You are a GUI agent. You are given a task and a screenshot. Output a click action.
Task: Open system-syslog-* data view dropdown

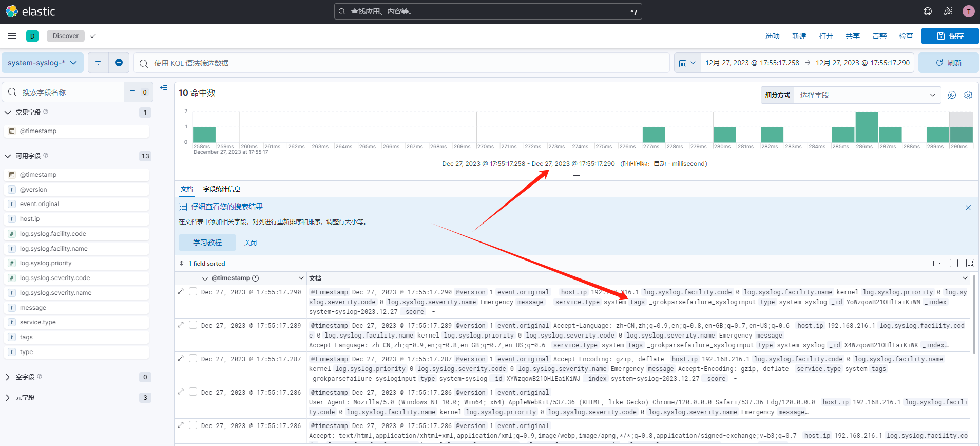click(43, 63)
